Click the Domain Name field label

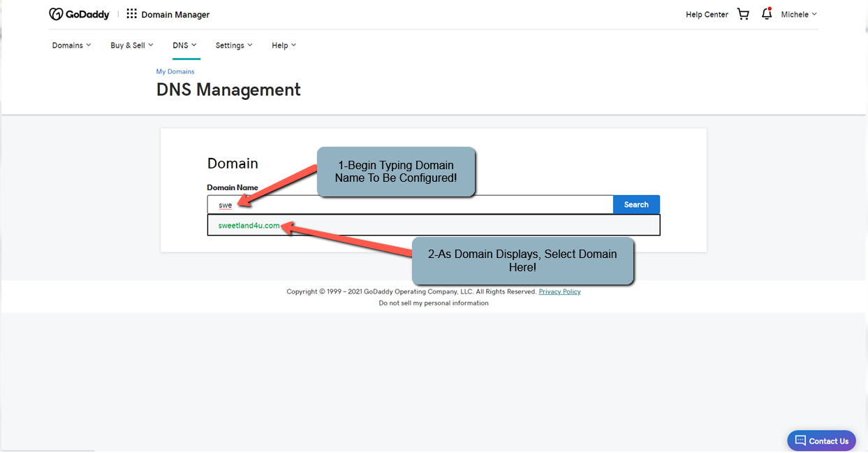pos(233,187)
